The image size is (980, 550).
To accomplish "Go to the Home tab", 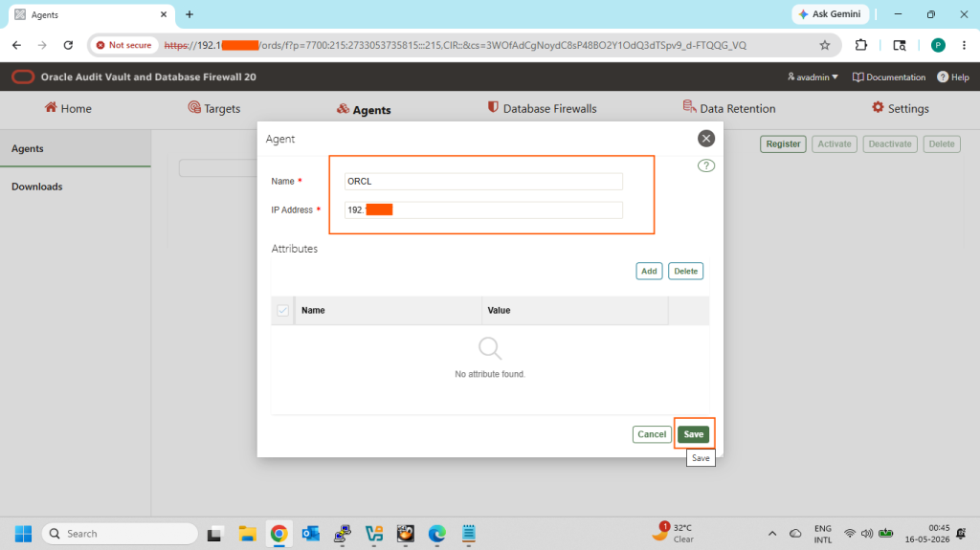I will coord(68,109).
